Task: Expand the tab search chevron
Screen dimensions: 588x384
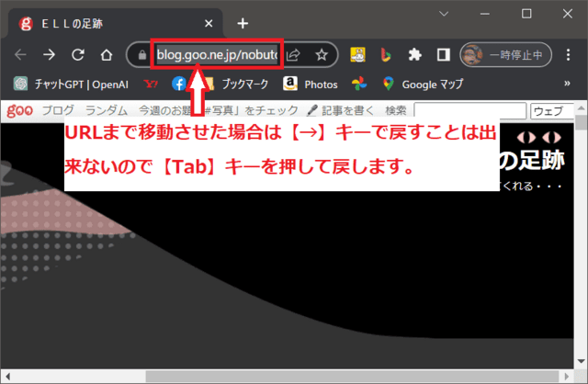Action: (444, 14)
